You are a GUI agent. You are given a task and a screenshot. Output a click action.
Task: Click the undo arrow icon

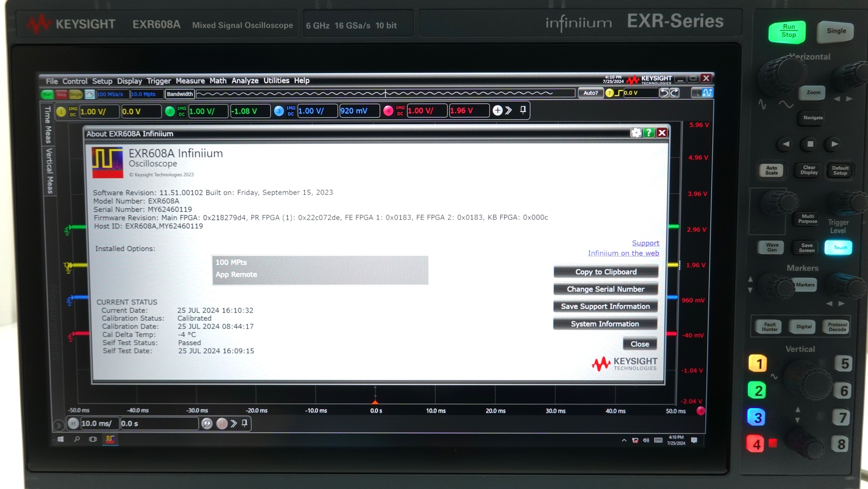[x=664, y=93]
